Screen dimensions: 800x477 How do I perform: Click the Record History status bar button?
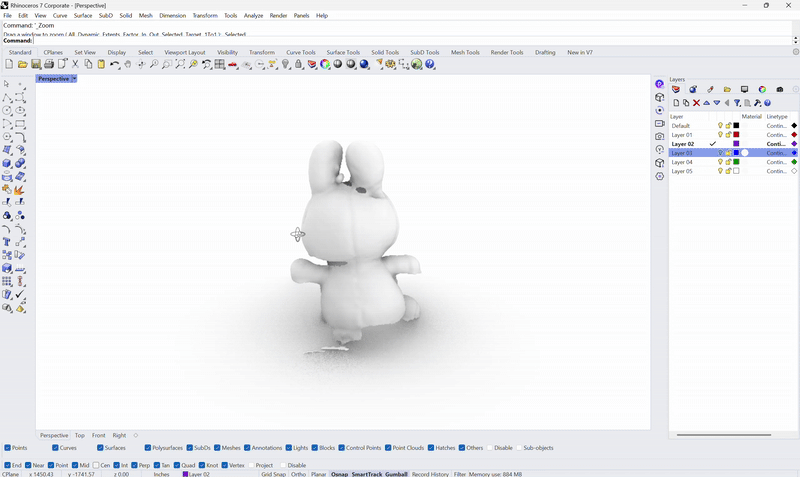pyautogui.click(x=430, y=474)
